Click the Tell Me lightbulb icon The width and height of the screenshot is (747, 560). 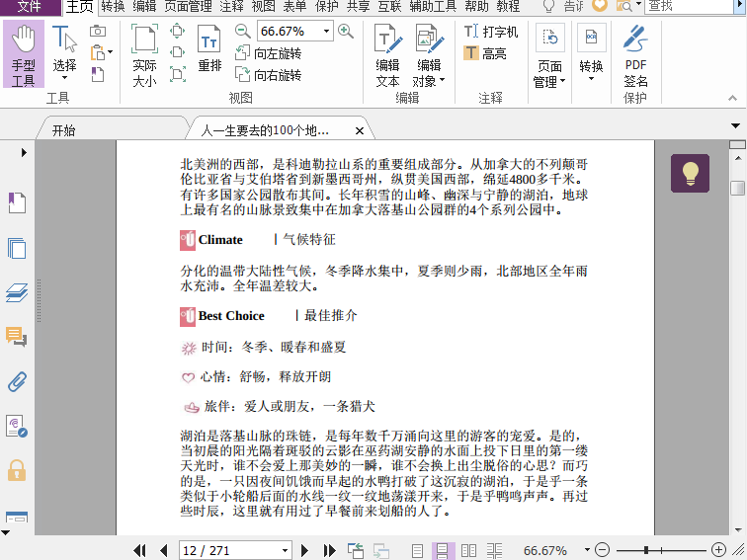tap(548, 6)
